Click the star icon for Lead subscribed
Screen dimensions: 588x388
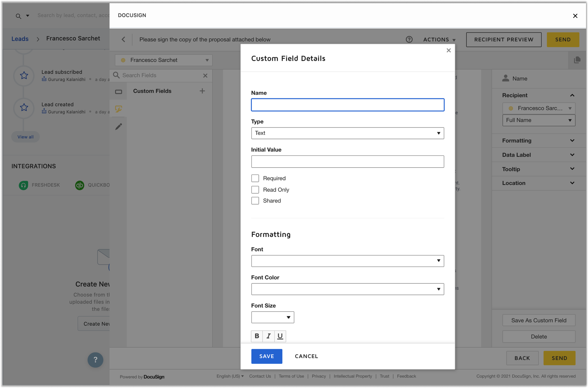(x=24, y=75)
